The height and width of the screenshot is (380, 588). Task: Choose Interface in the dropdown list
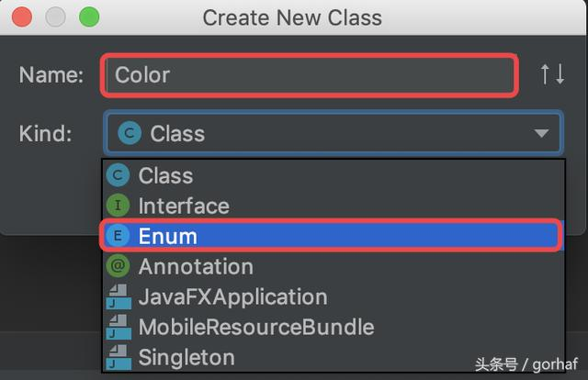184,206
